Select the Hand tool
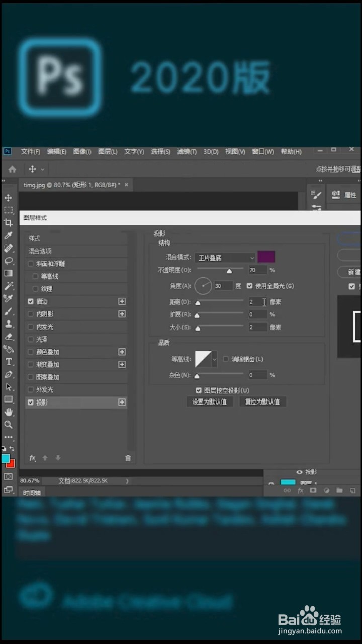The height and width of the screenshot is (644, 362). pyautogui.click(x=8, y=412)
